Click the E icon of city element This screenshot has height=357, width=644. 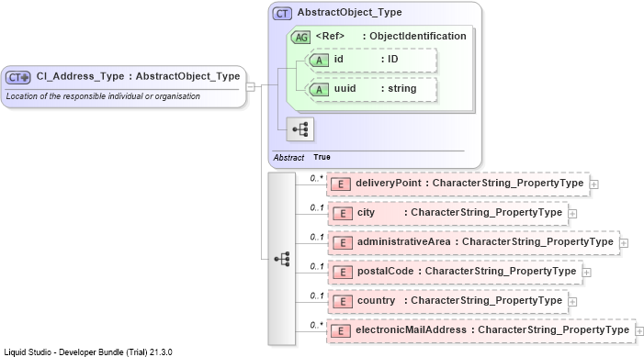tap(342, 214)
